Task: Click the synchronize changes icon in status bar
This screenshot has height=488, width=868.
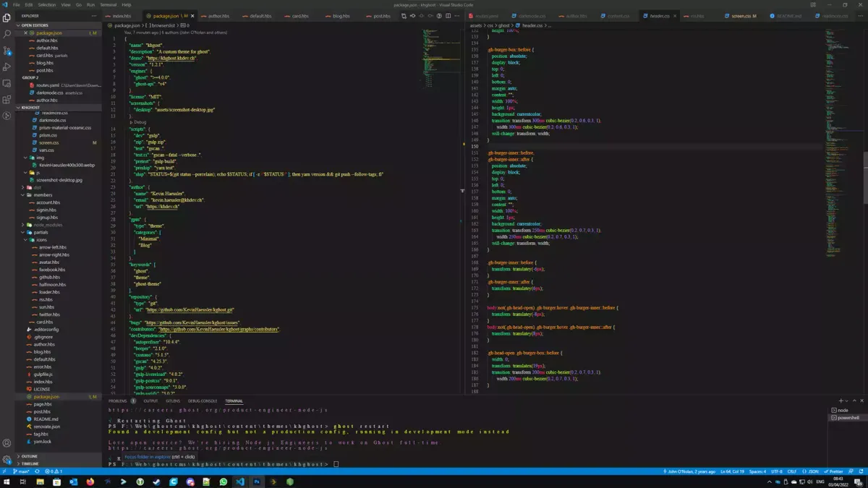Action: [38, 471]
